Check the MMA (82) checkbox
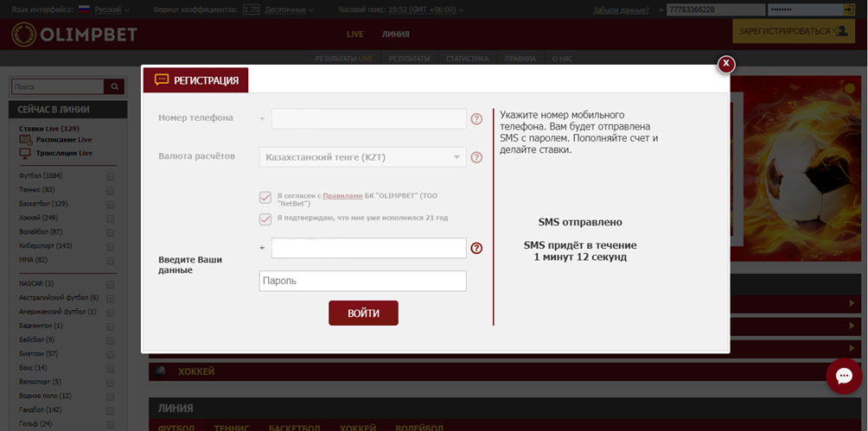This screenshot has height=431, width=868. 110,261
